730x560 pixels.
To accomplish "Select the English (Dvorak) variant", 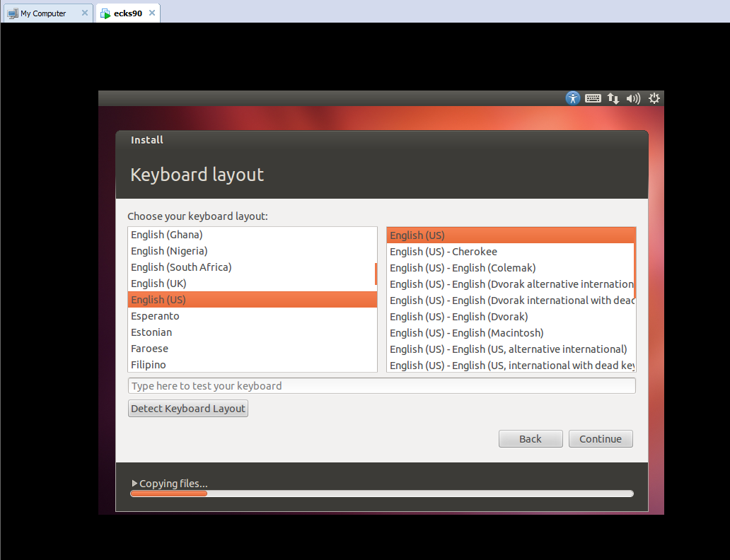I will [x=510, y=317].
